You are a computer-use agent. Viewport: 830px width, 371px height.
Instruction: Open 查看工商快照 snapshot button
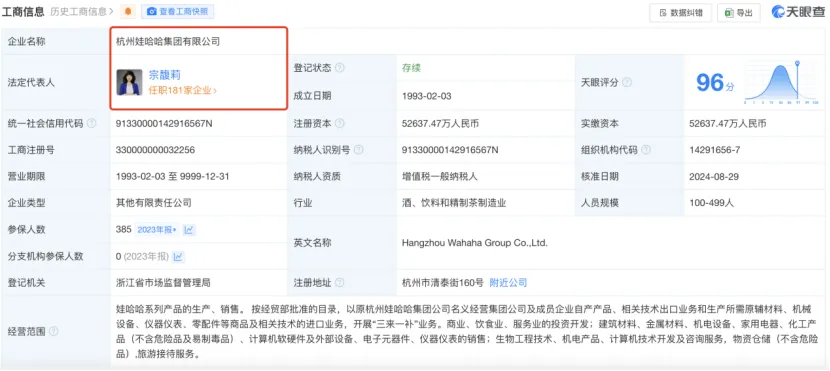pyautogui.click(x=177, y=11)
